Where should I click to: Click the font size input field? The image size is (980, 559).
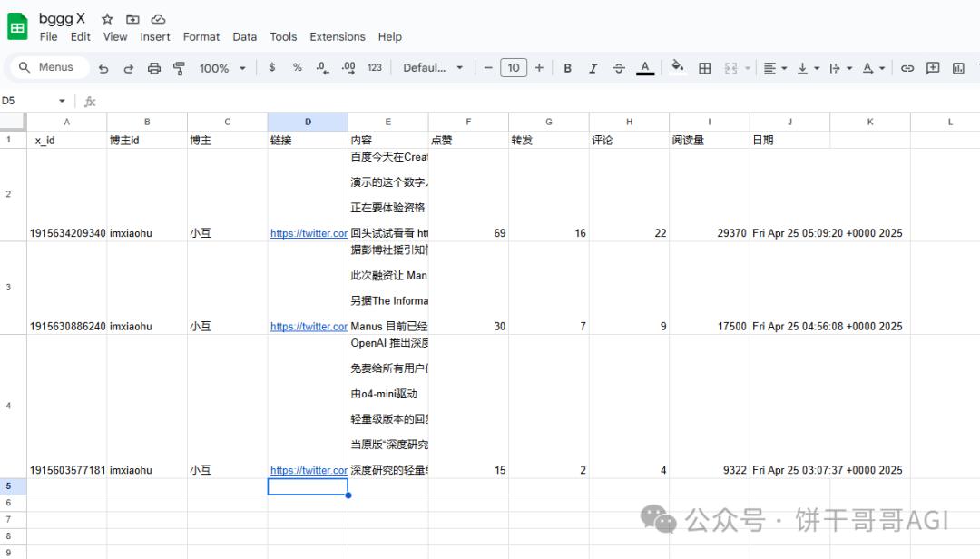[514, 68]
